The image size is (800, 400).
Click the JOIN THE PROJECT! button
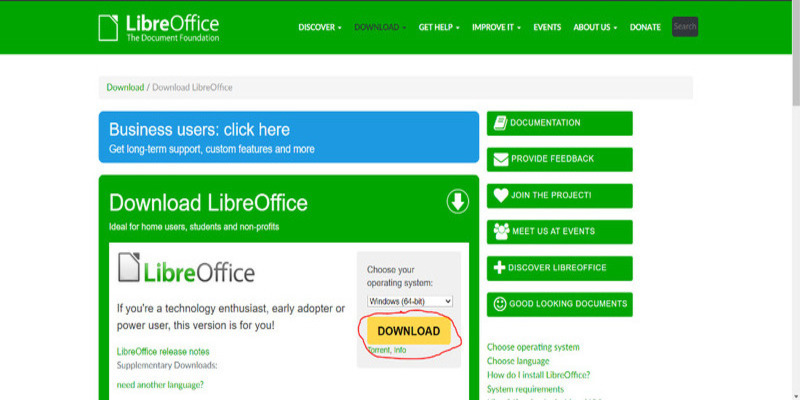pos(560,196)
